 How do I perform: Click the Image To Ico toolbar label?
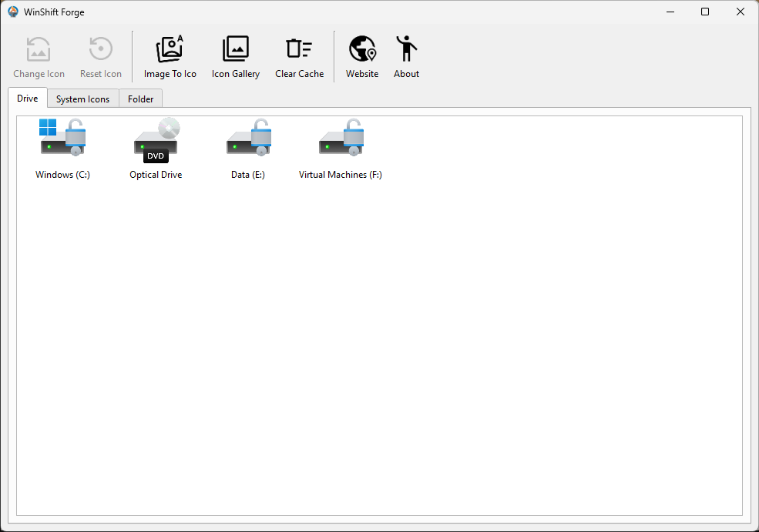tap(170, 74)
